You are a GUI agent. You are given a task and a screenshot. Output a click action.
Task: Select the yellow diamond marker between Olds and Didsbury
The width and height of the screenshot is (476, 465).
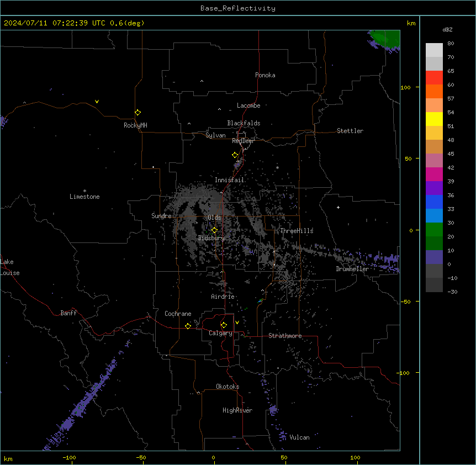(214, 230)
